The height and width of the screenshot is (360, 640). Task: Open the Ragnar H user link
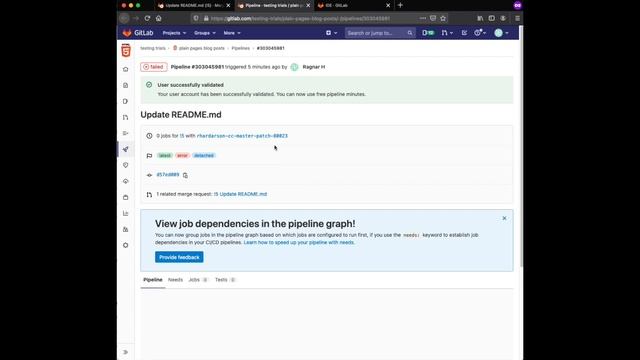(313, 67)
